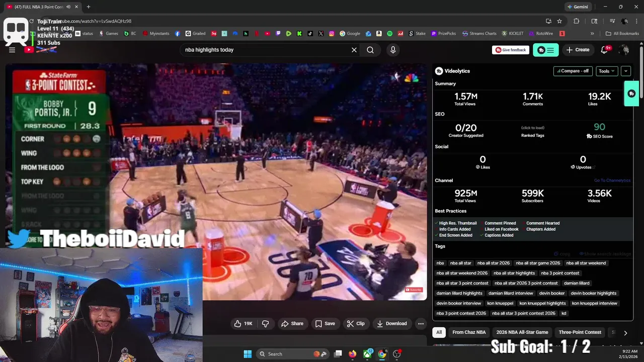Open the Facebook bookmark icon
This screenshot has width=644, height=362.
[178, 34]
